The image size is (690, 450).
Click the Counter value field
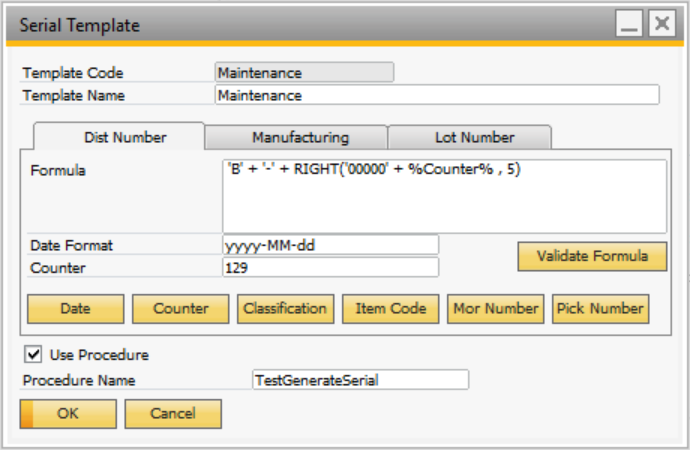(x=330, y=267)
